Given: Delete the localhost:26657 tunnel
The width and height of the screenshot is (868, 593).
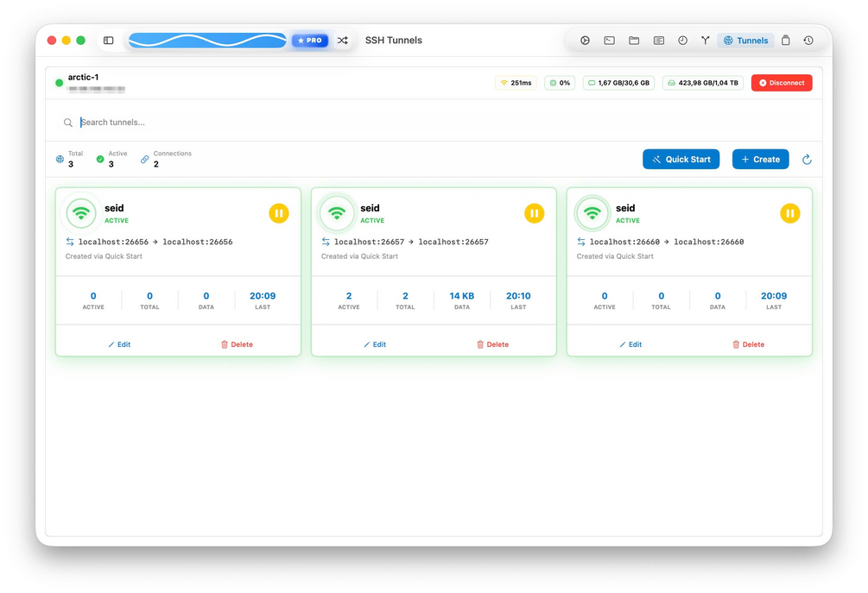Looking at the screenshot, I should [492, 344].
